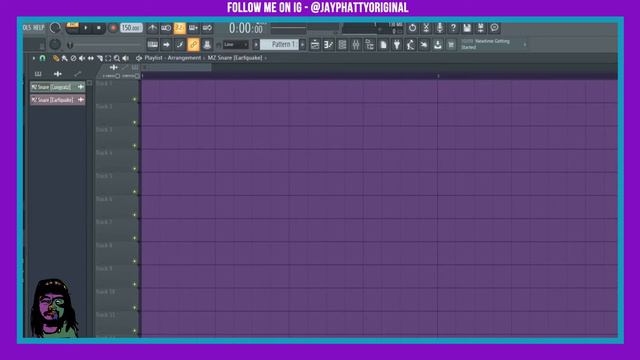Select the playlist Zoom magnifier tool
Screen dimensions: 640x360
coord(117,58)
